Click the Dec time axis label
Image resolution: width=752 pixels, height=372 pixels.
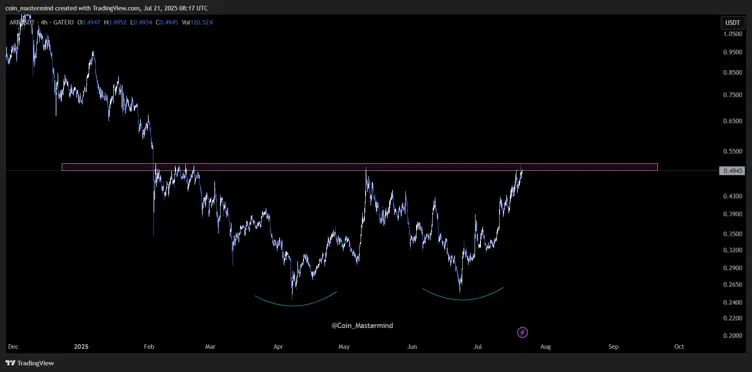(12, 346)
